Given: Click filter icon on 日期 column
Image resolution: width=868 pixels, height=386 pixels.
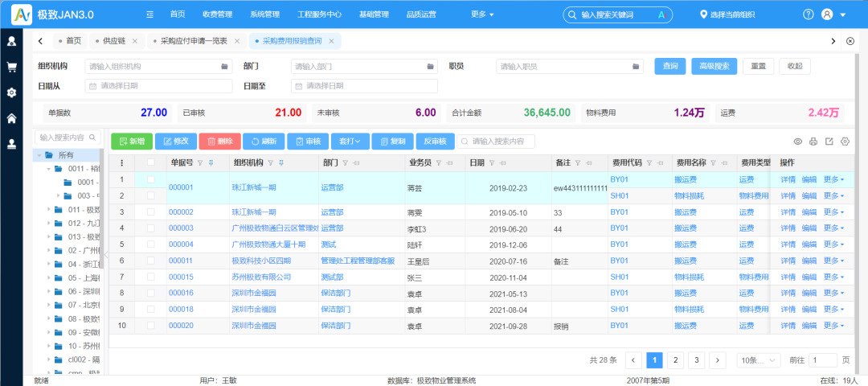Looking at the screenshot, I should pos(491,162).
